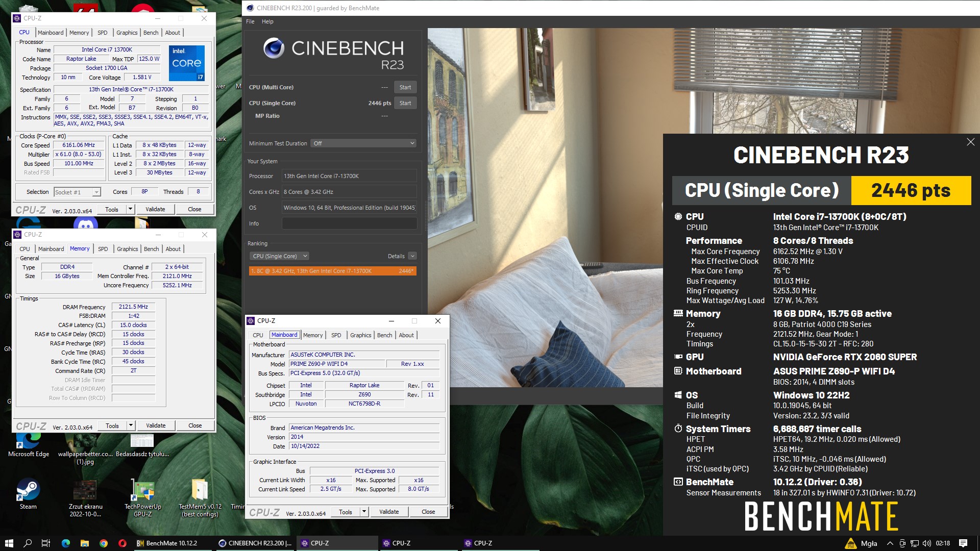Close the BenchMate result overlay

pos(970,142)
